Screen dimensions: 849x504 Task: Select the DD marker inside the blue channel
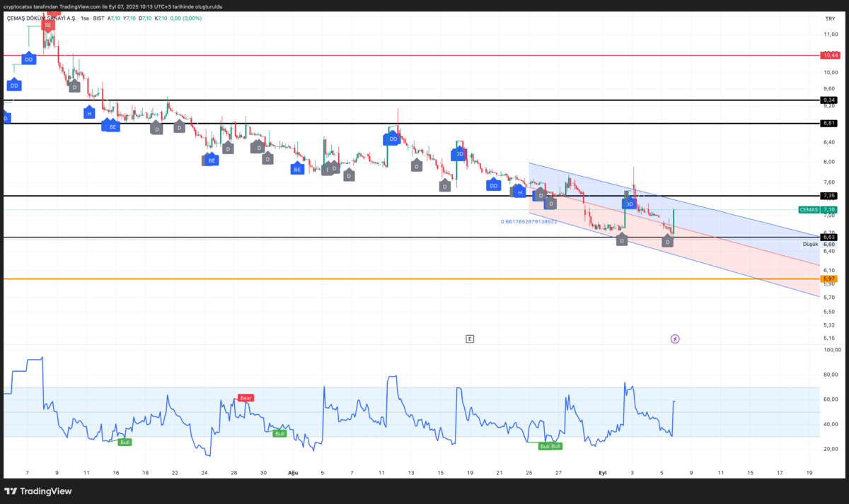pos(629,204)
